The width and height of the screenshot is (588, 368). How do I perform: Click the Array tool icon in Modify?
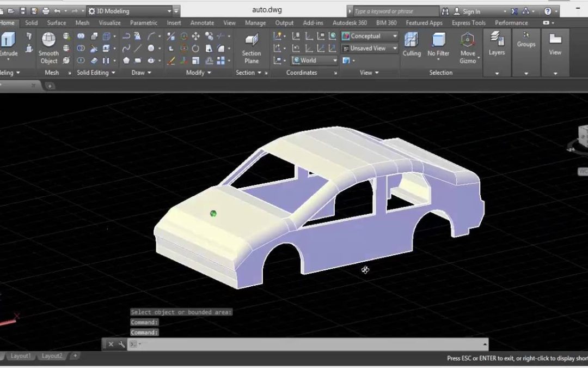221,61
